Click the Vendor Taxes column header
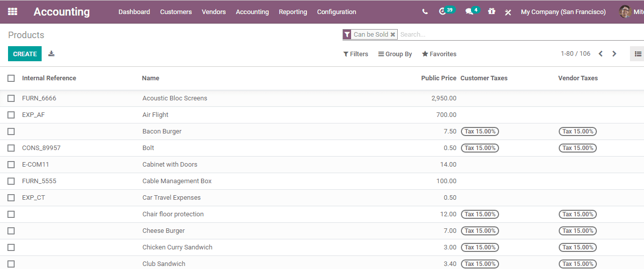 coord(578,78)
